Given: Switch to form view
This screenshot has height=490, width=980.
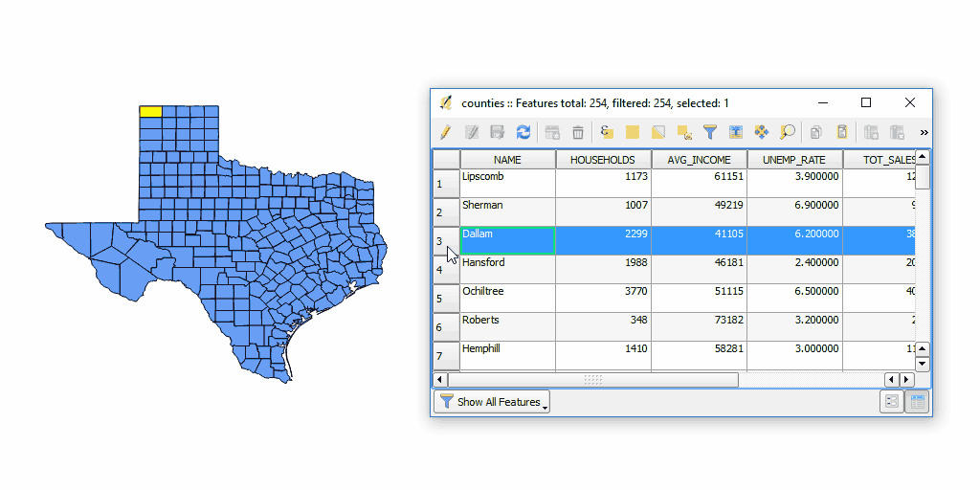Looking at the screenshot, I should [892, 402].
